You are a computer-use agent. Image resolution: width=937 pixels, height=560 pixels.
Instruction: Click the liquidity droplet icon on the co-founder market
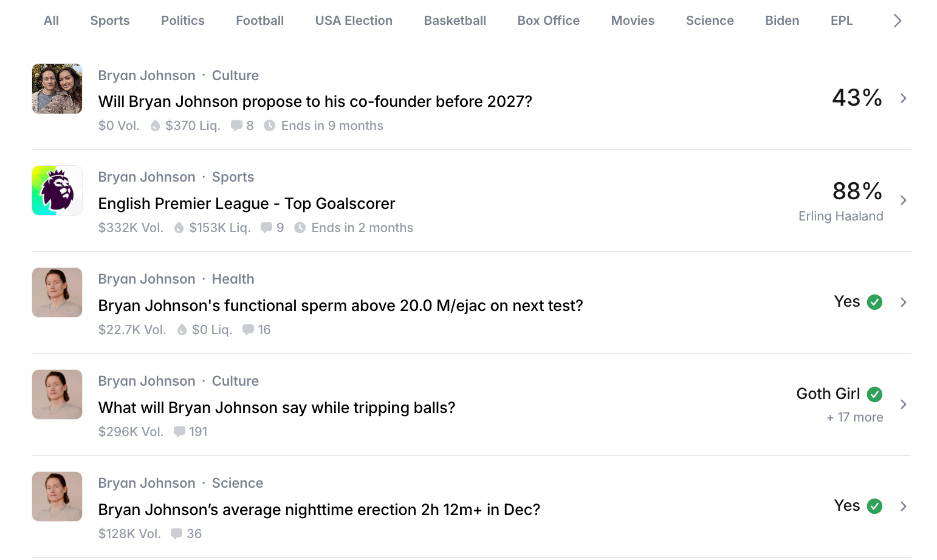click(x=156, y=126)
